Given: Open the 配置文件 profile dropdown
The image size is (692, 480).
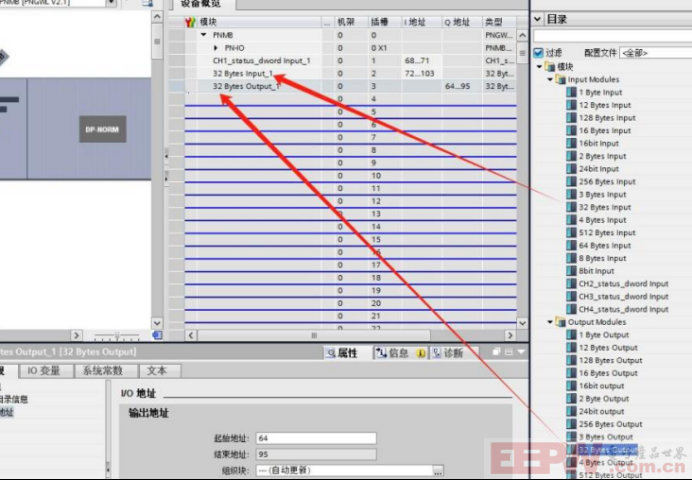Looking at the screenshot, I should pos(655,53).
